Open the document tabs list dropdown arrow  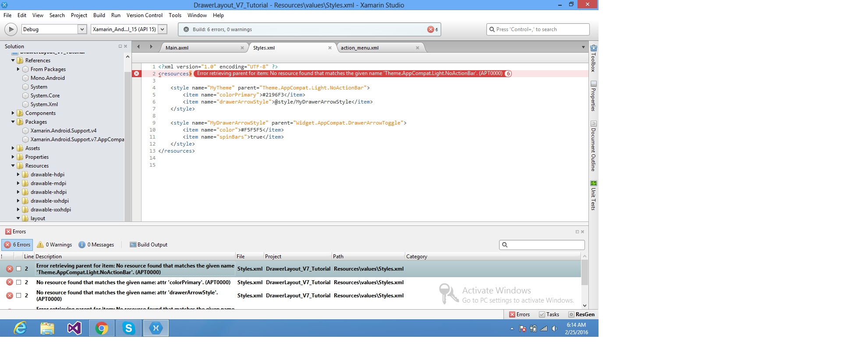[583, 47]
